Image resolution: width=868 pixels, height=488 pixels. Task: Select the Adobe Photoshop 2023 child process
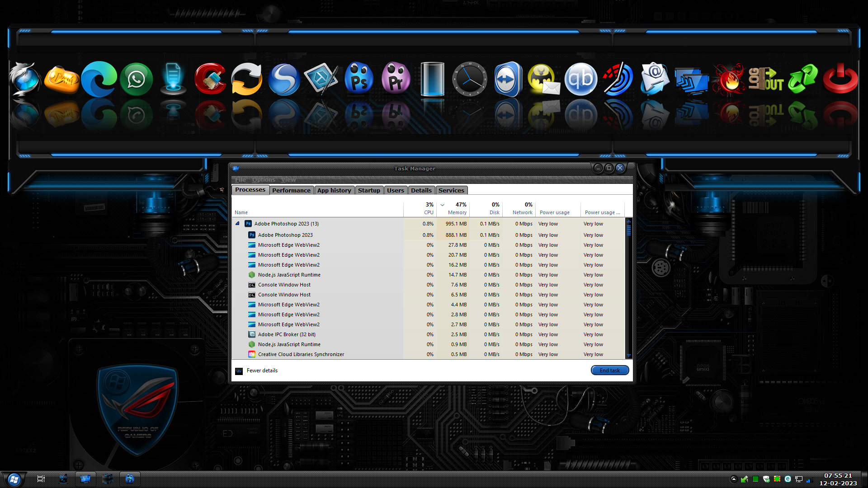[x=429, y=235]
